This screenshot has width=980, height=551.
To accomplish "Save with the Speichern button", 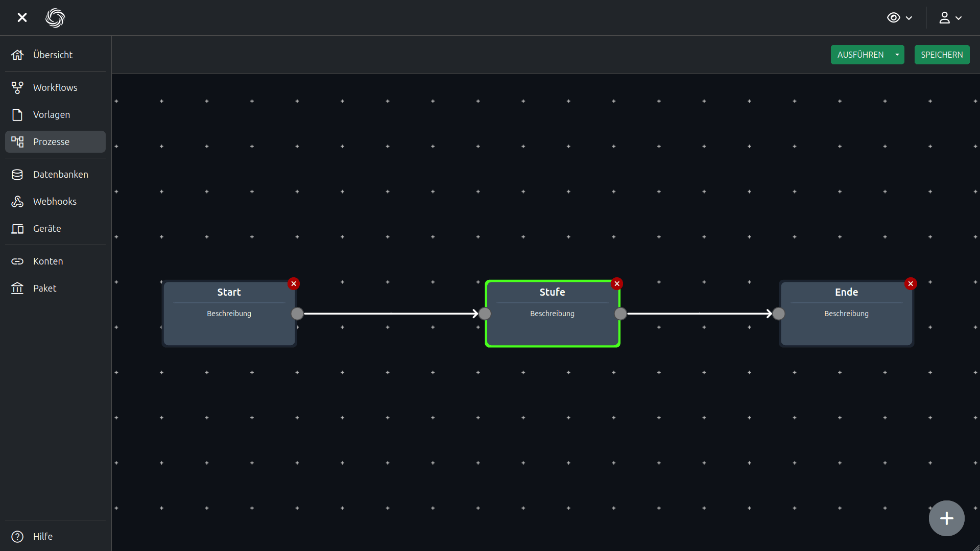I will (942, 55).
